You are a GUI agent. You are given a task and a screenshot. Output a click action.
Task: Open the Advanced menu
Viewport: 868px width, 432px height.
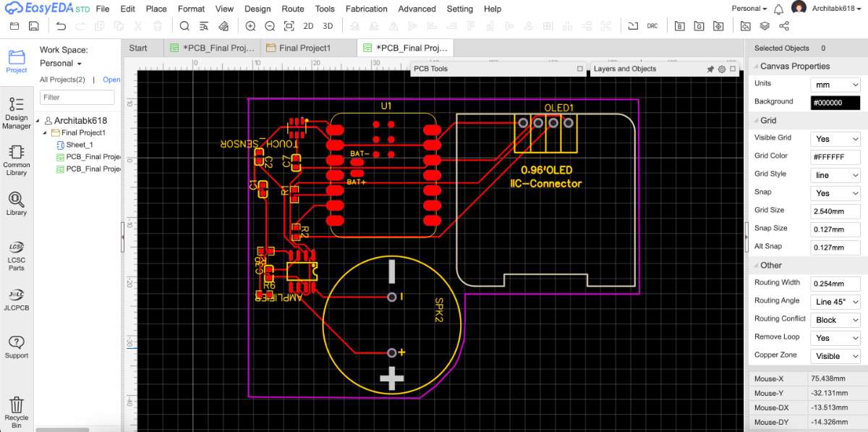[417, 9]
